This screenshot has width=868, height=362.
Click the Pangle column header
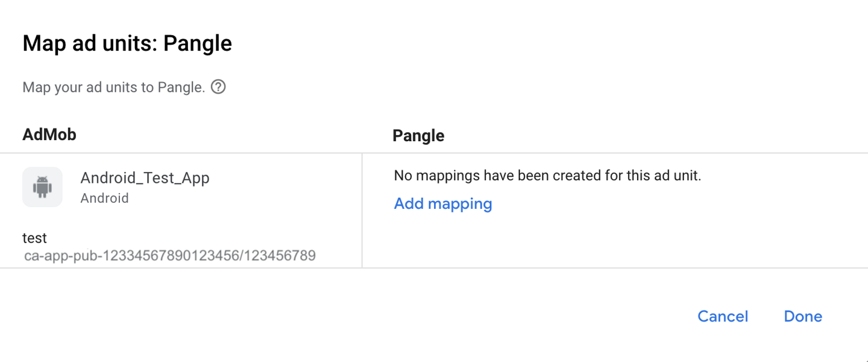tap(418, 135)
